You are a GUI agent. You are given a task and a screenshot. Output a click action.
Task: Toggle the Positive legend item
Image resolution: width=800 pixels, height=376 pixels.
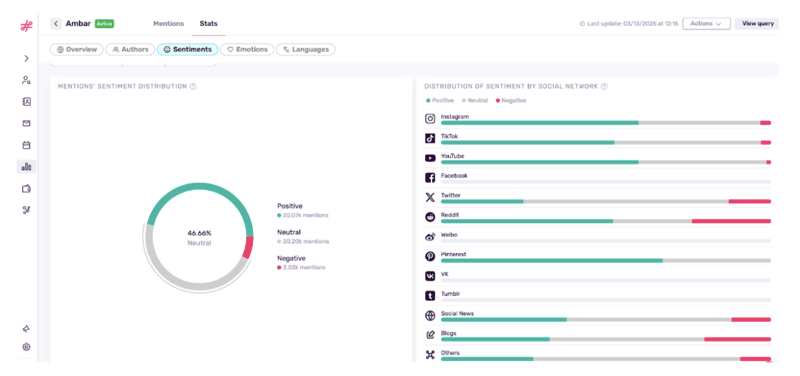[x=440, y=101]
